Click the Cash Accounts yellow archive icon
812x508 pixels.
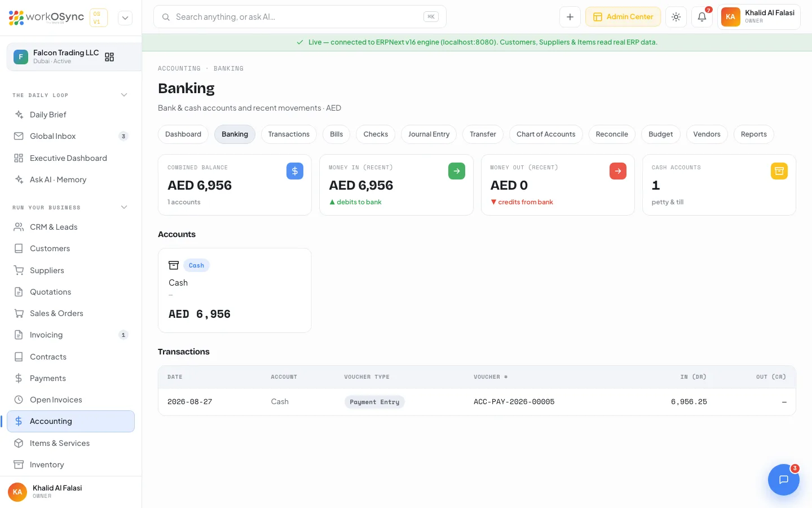click(779, 171)
